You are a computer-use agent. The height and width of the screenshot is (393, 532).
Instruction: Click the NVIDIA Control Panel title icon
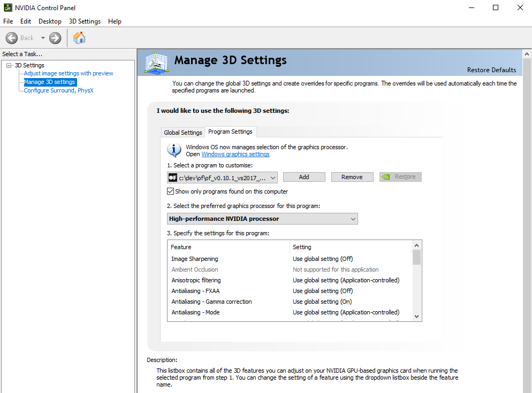(7, 7)
